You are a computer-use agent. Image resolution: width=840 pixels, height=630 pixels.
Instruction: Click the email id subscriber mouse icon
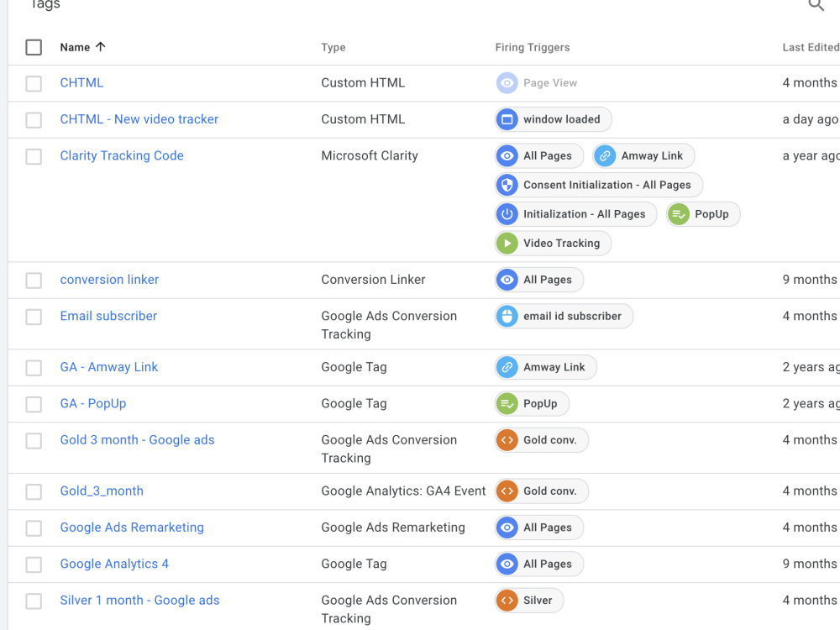[507, 316]
